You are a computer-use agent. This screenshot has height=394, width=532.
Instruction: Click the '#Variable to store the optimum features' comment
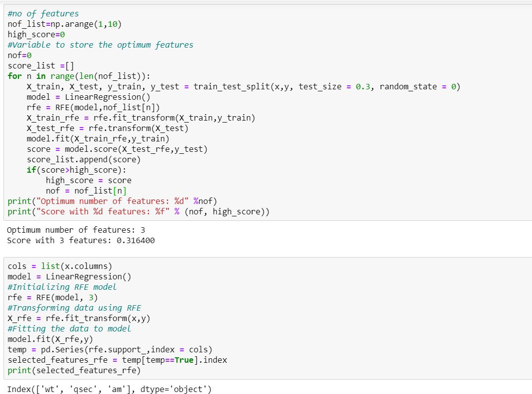coord(101,45)
